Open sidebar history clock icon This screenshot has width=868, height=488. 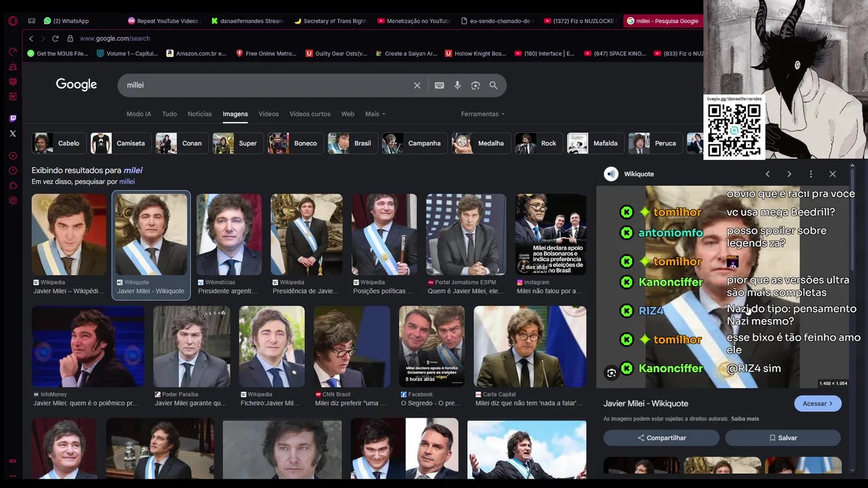click(12, 171)
